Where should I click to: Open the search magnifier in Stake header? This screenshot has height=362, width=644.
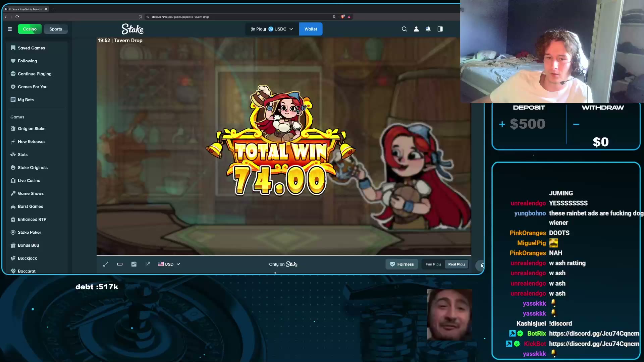pos(405,29)
